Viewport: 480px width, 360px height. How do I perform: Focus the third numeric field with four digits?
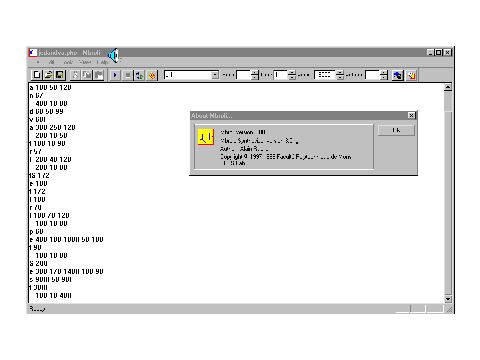[325, 75]
